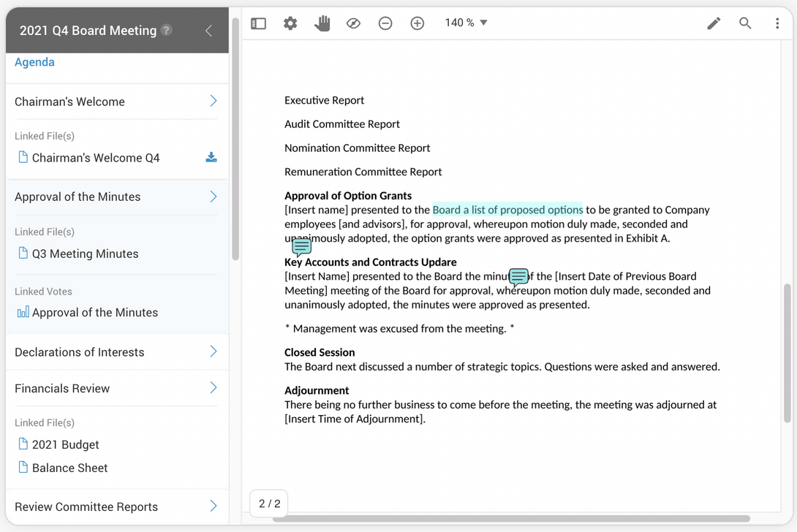
Task: Open the three-dot more menu
Action: tap(777, 23)
